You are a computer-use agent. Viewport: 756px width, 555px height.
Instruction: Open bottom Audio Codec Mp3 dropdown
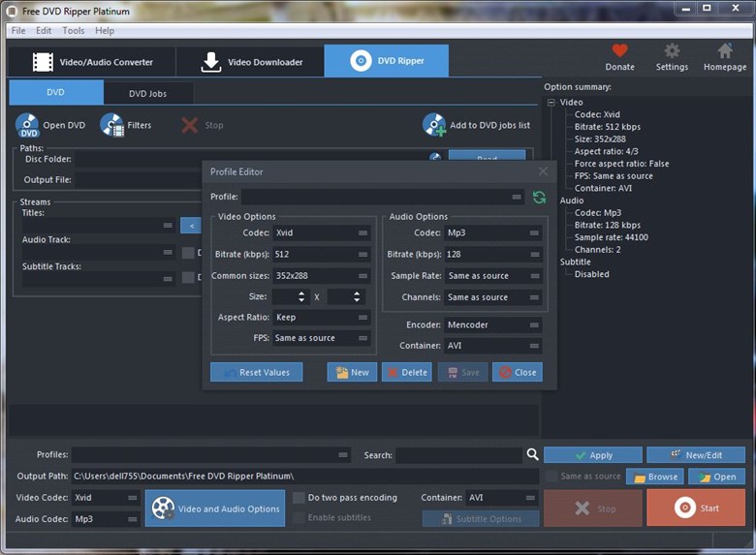coord(106,519)
